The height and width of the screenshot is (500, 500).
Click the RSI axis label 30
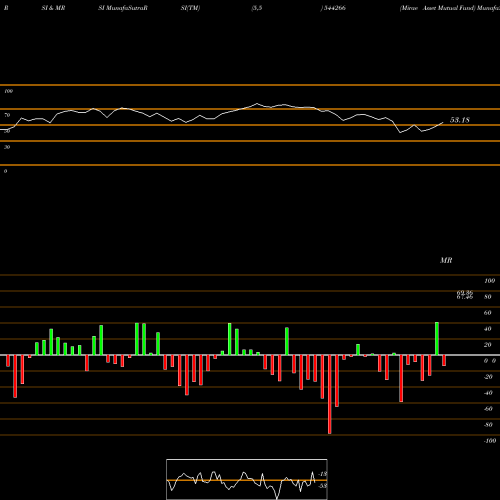(7, 147)
